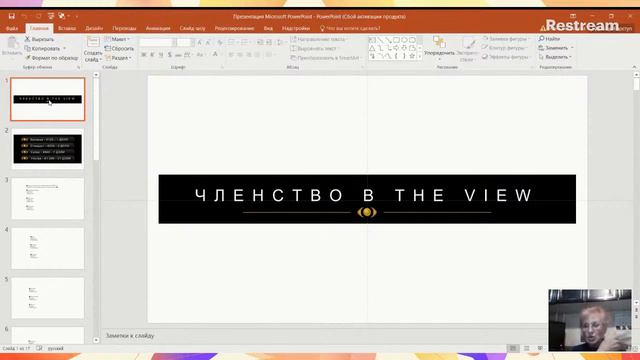The height and width of the screenshot is (360, 640).
Task: Click Normal view icon in status bar
Action: point(513,348)
